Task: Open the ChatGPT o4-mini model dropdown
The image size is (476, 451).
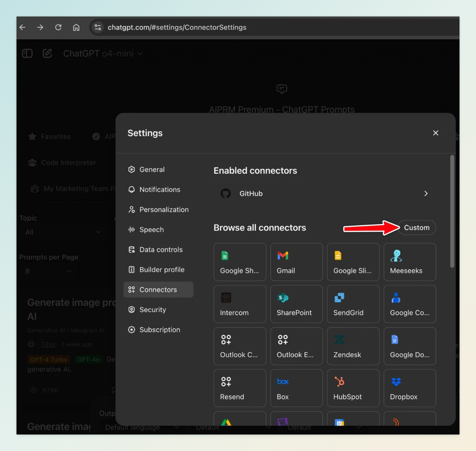Action: (x=103, y=54)
